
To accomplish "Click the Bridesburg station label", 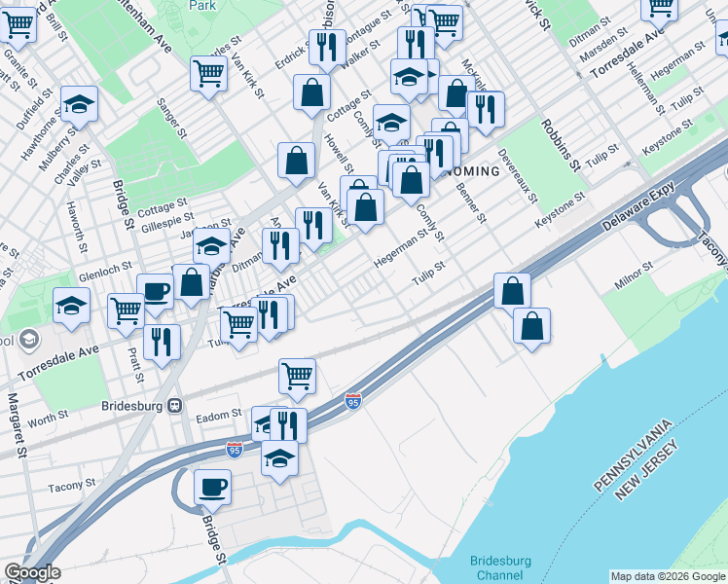I will [131, 406].
